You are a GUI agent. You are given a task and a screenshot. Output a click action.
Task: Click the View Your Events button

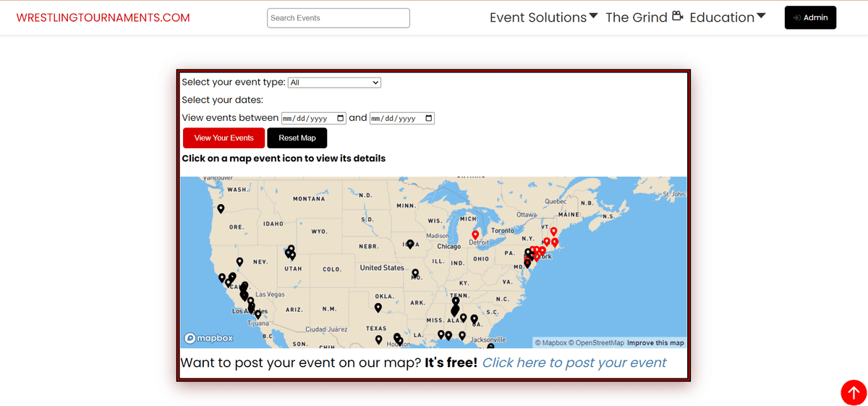coord(224,138)
